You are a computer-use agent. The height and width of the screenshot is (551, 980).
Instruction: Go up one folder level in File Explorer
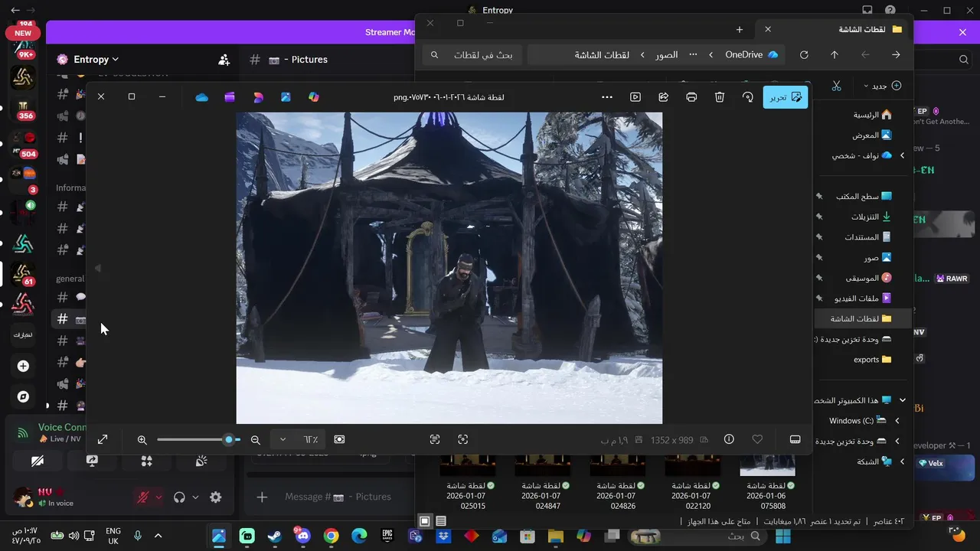click(x=835, y=55)
